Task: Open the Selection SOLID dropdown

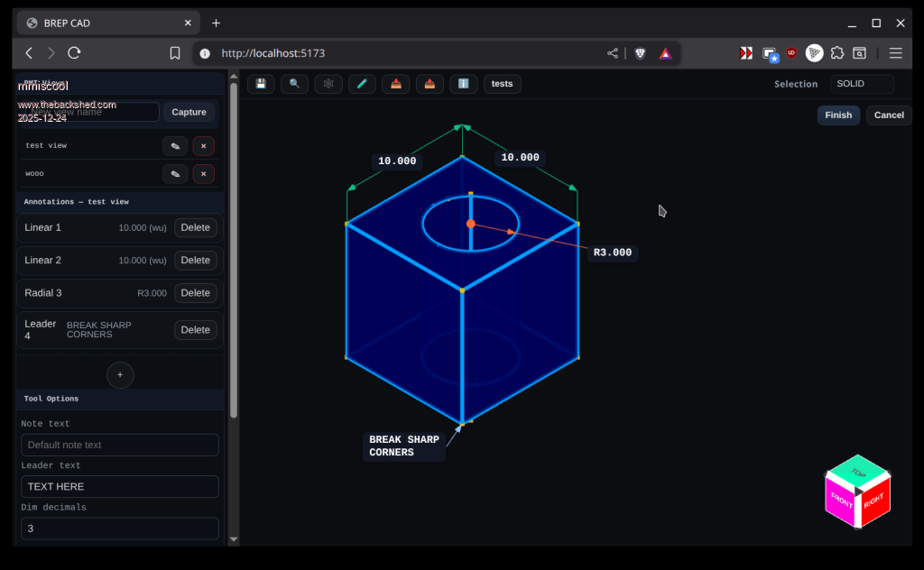Action: click(861, 84)
